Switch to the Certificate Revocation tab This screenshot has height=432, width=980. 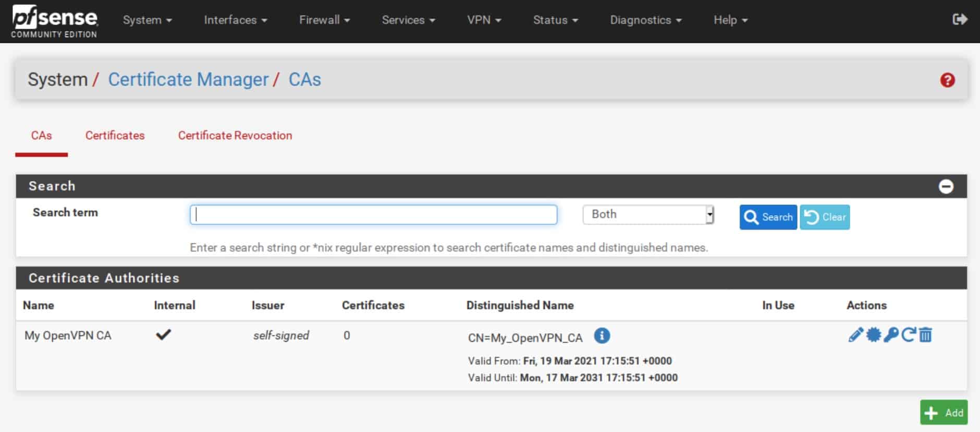click(x=235, y=136)
